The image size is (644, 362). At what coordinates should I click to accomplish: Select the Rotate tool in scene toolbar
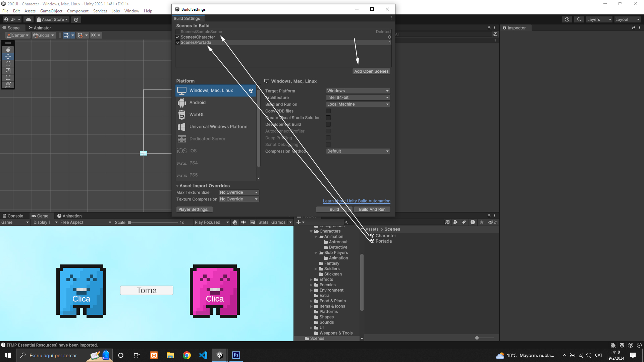8,64
